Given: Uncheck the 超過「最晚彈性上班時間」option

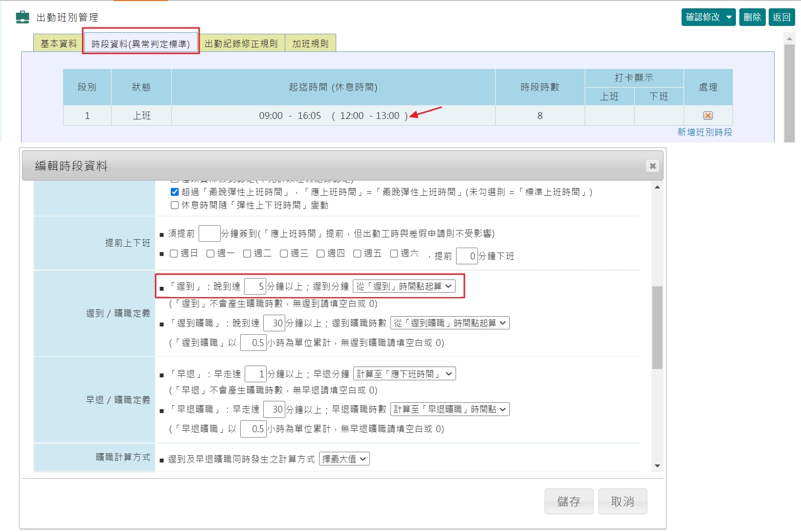Looking at the screenshot, I should [174, 192].
